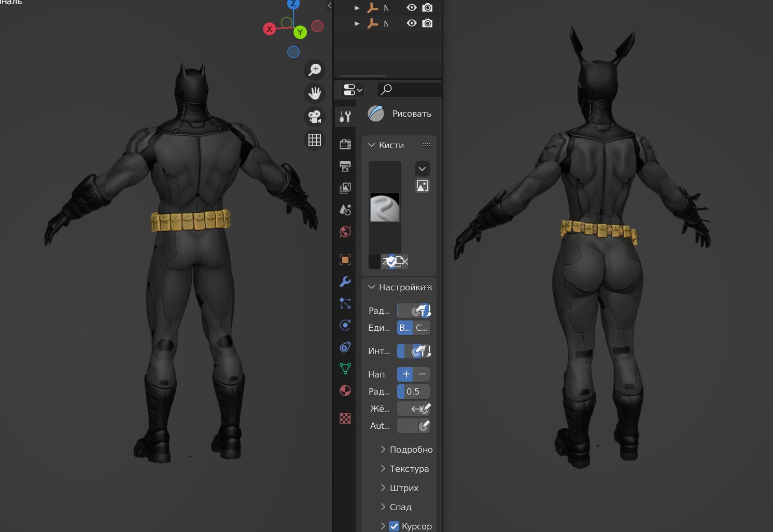Click the Инт... strength slider
This screenshot has width=773, height=532.
(x=404, y=352)
